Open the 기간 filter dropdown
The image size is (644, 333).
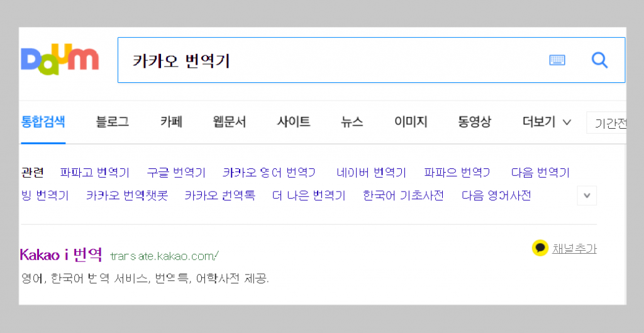click(607, 123)
